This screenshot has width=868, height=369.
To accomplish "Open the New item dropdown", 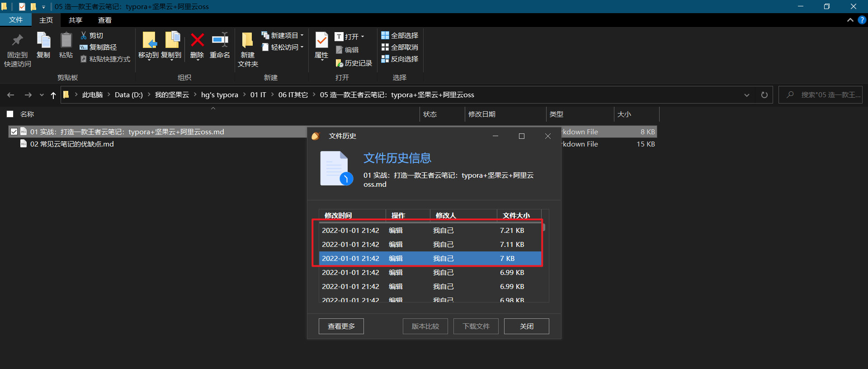I will [283, 35].
